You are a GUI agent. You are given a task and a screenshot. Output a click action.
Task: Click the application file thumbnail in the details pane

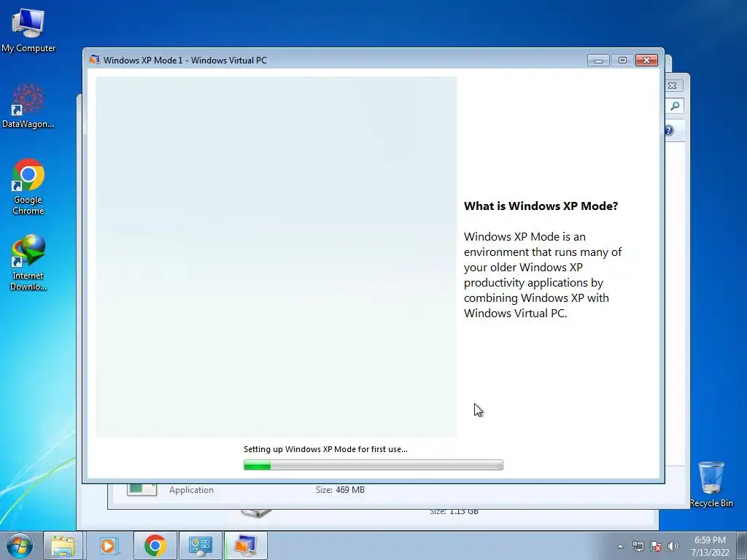click(x=142, y=489)
